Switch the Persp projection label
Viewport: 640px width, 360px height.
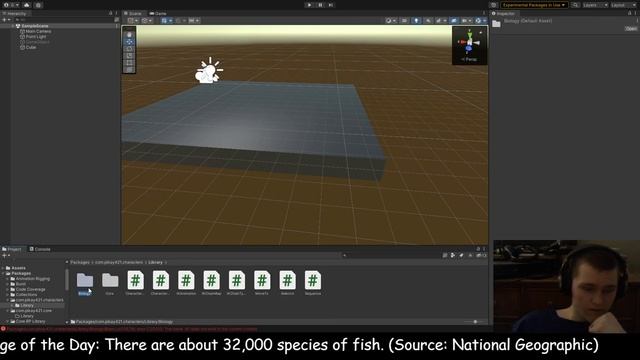click(x=469, y=60)
